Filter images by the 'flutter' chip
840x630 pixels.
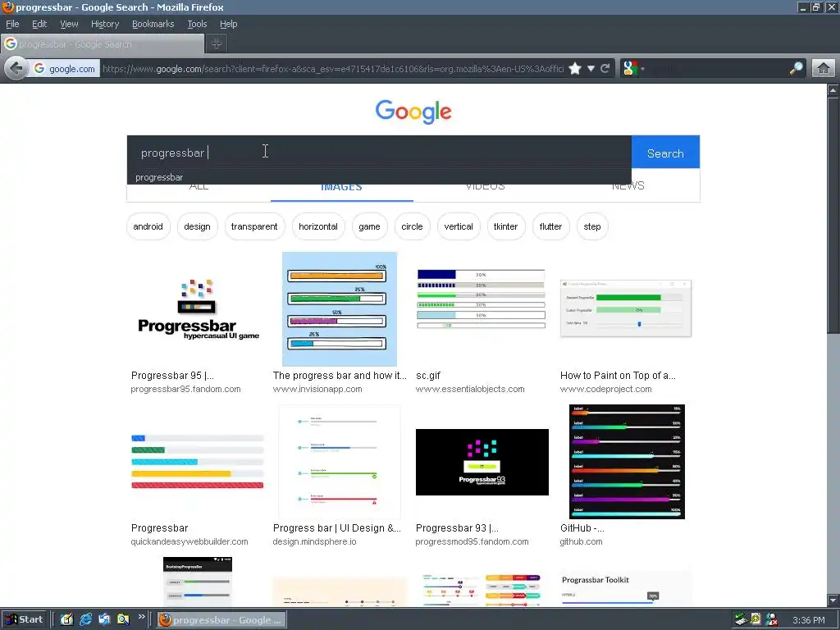(550, 226)
